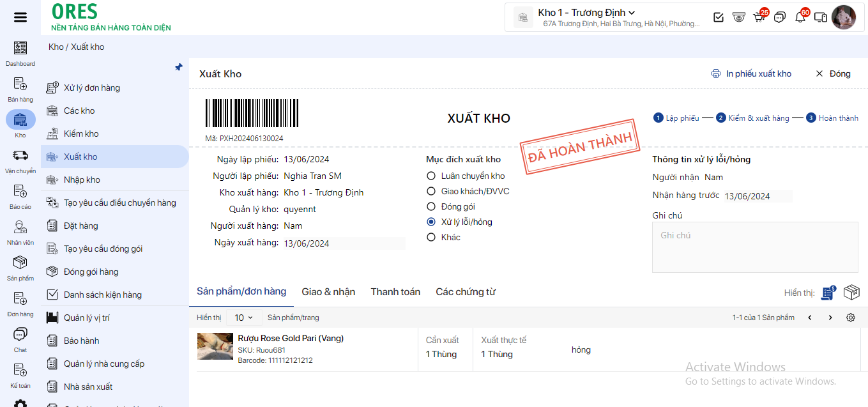This screenshot has height=407, width=868.
Task: Select the Luân chuyển kho radio option
Action: 431,176
